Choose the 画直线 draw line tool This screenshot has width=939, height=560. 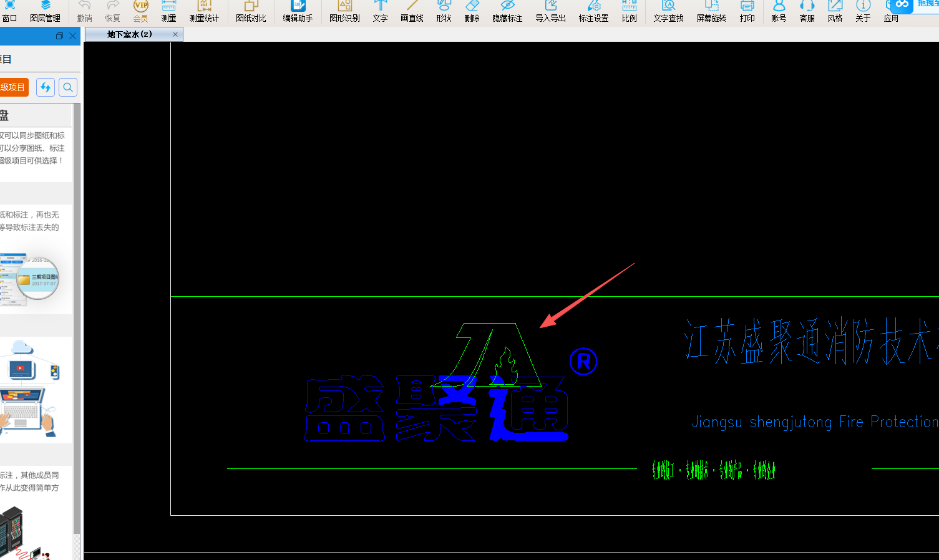click(412, 11)
